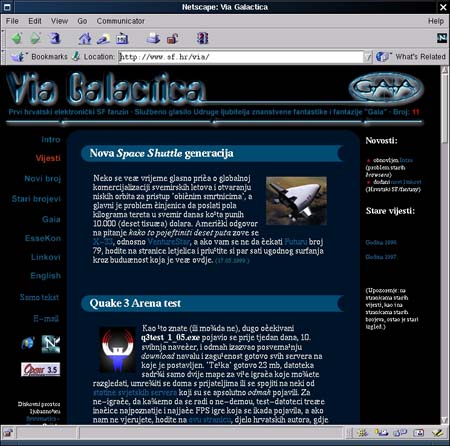Open the Bookmarks quick menu
Viewport: 450px width, 446px height.
[x=39, y=57]
